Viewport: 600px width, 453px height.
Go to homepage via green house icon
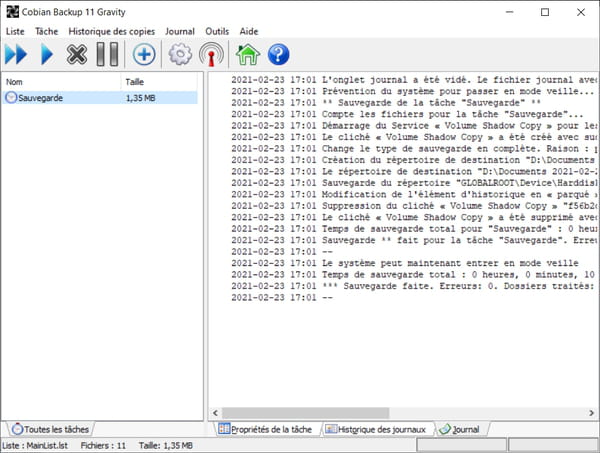click(248, 54)
